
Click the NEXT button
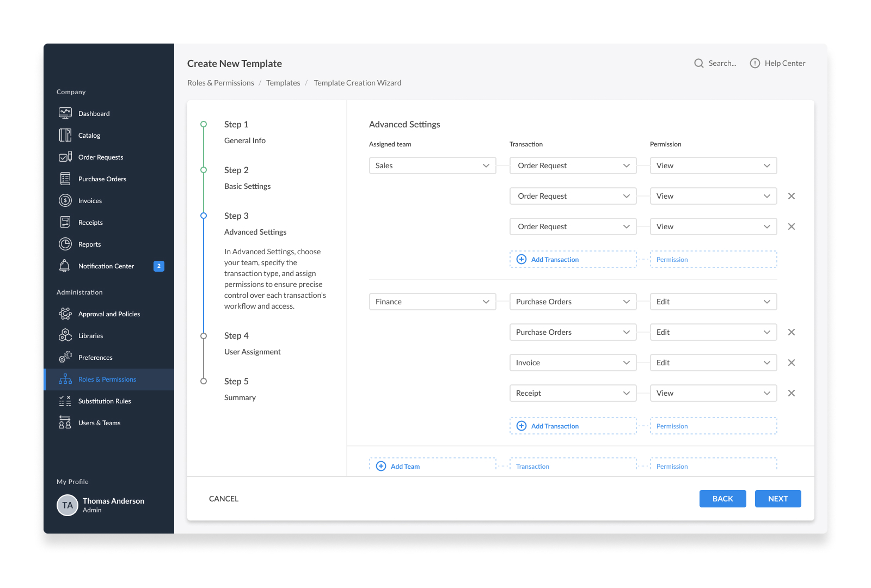click(x=778, y=499)
